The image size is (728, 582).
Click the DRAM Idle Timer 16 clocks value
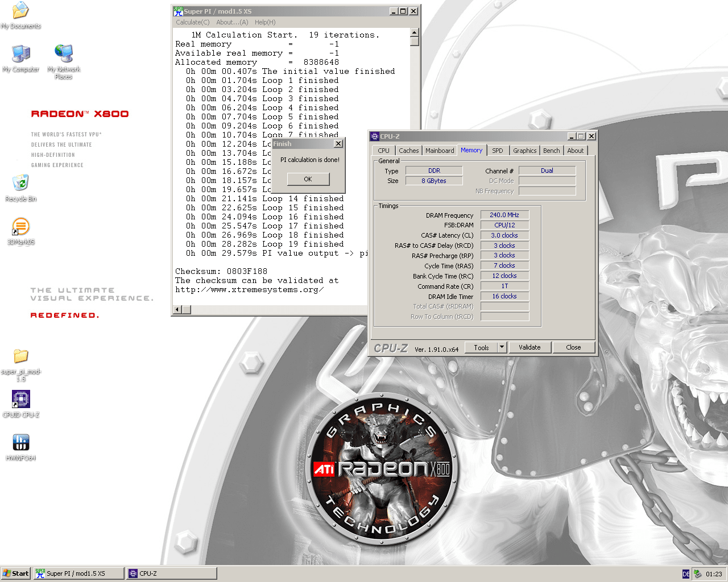[x=504, y=296]
